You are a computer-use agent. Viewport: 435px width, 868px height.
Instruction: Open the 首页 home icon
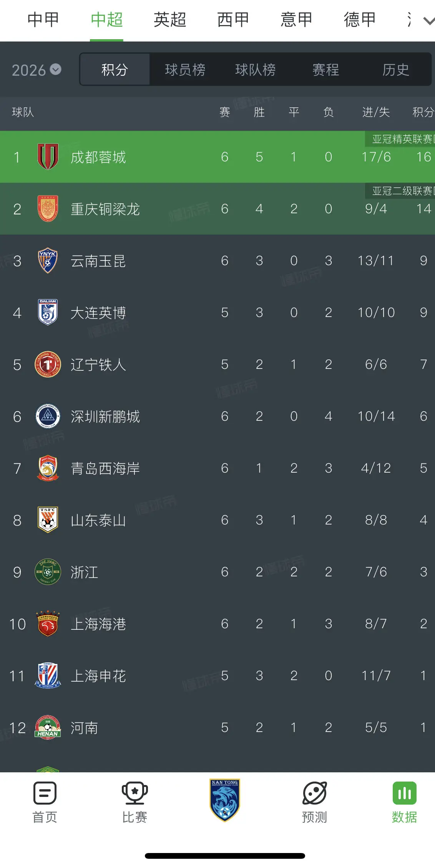pos(45,793)
